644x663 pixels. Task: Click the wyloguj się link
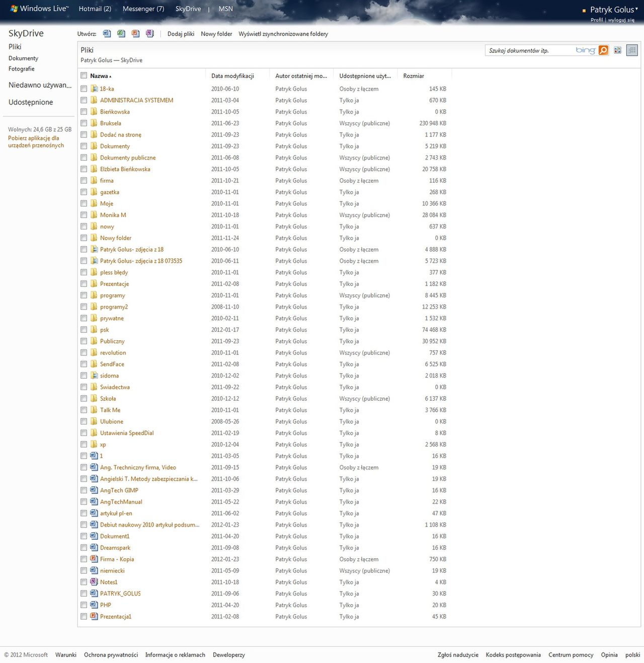(621, 20)
